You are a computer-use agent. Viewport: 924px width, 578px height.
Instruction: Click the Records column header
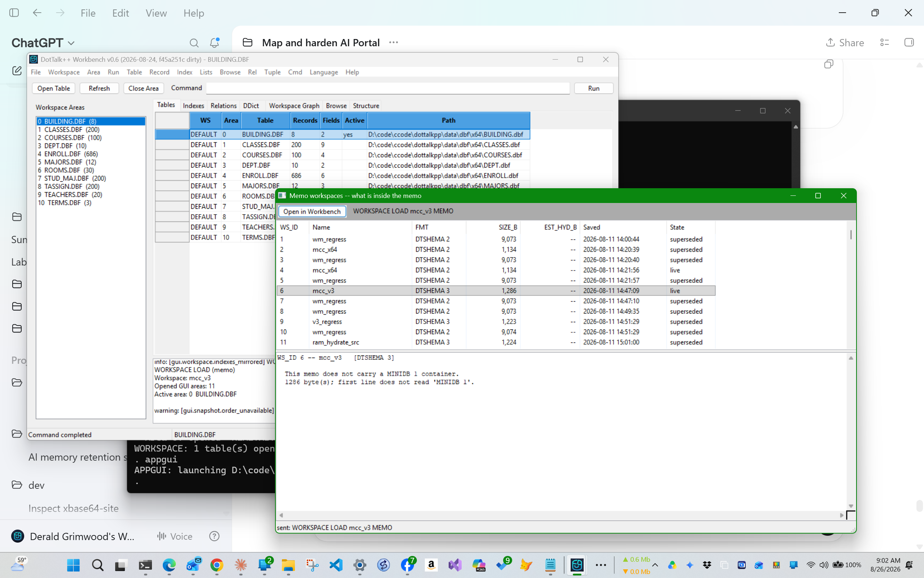point(305,120)
